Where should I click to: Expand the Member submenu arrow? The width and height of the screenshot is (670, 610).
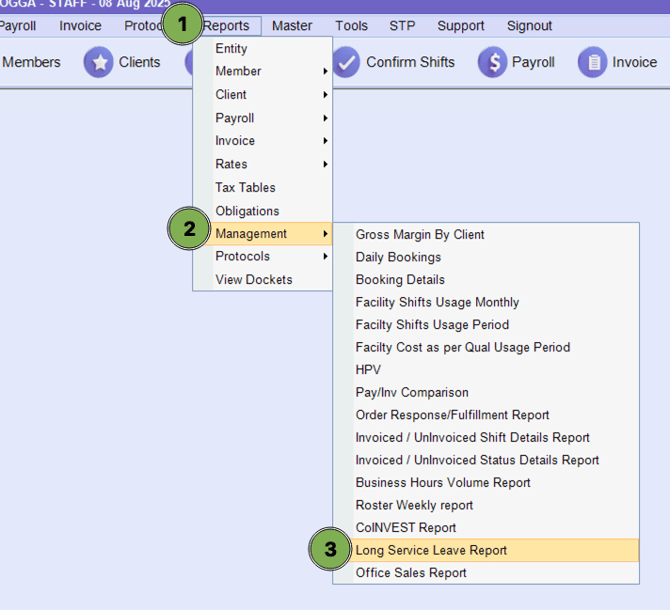325,71
